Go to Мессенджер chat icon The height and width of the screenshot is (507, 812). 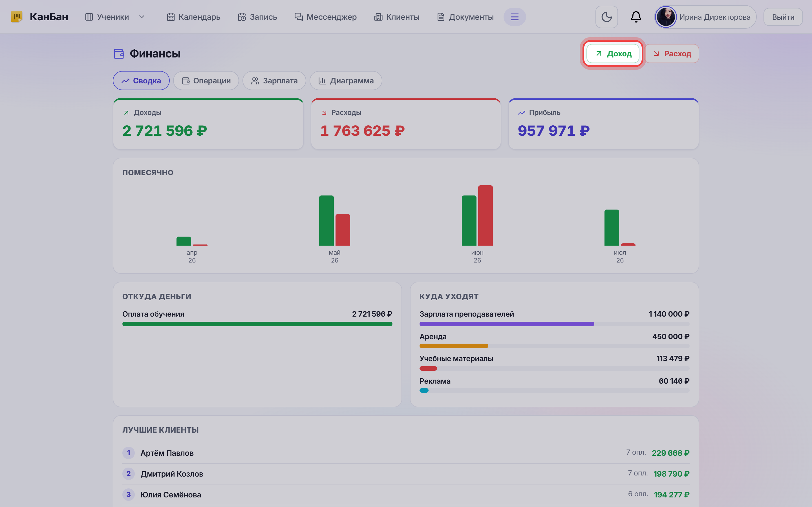(x=299, y=17)
